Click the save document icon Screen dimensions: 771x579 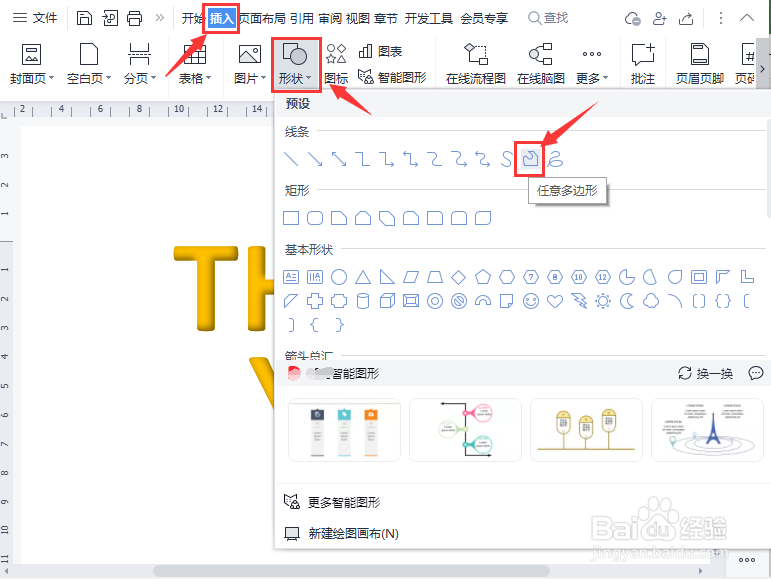(85, 18)
